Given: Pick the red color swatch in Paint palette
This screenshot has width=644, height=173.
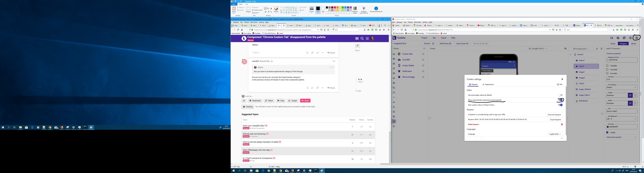Looking at the screenshot, I should click(335, 7).
